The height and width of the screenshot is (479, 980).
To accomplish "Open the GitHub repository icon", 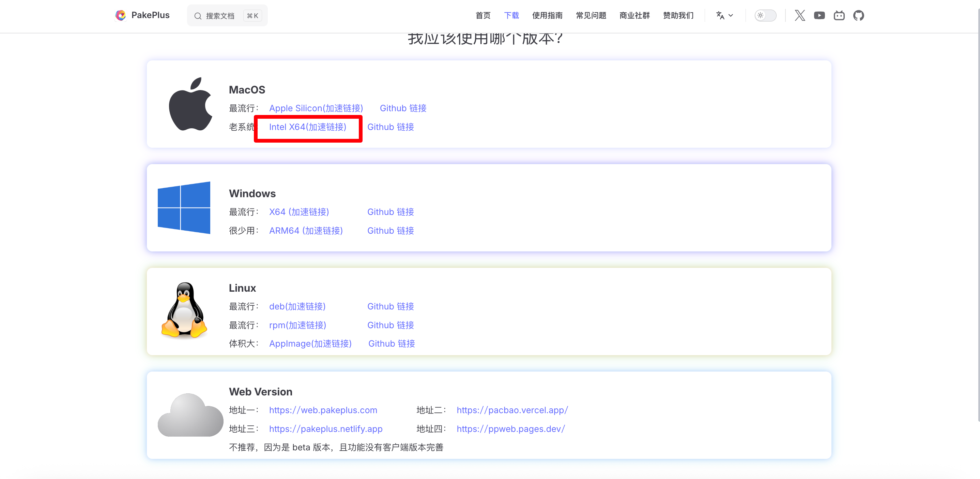I will pos(858,16).
